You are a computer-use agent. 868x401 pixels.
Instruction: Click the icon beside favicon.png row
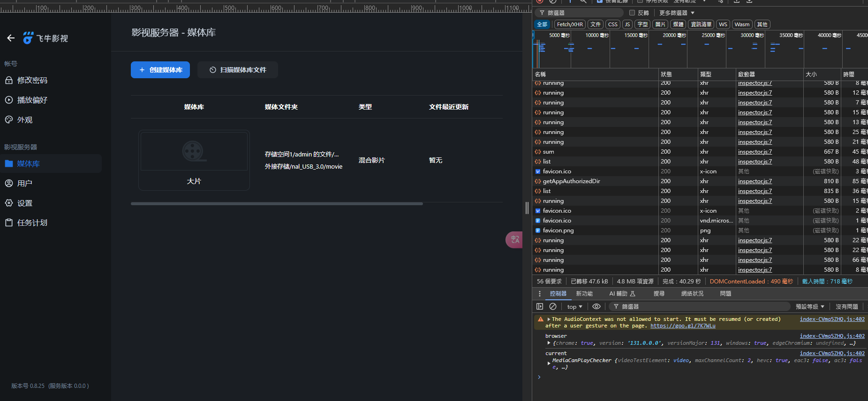click(x=538, y=230)
